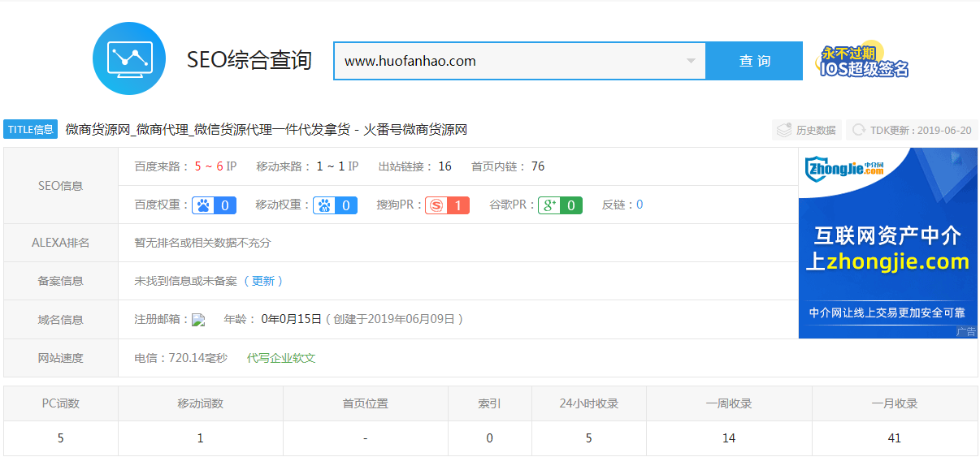Click 一月收录 value 41

pyautogui.click(x=895, y=438)
